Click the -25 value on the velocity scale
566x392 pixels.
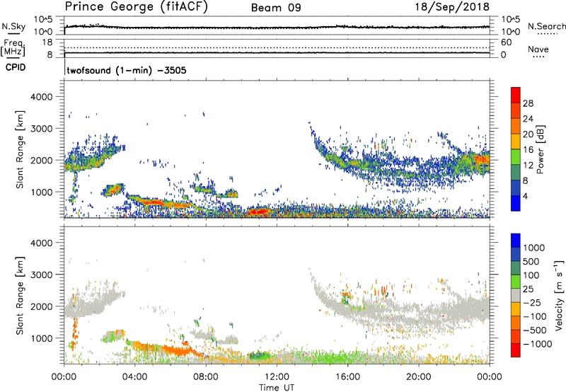[x=532, y=302]
